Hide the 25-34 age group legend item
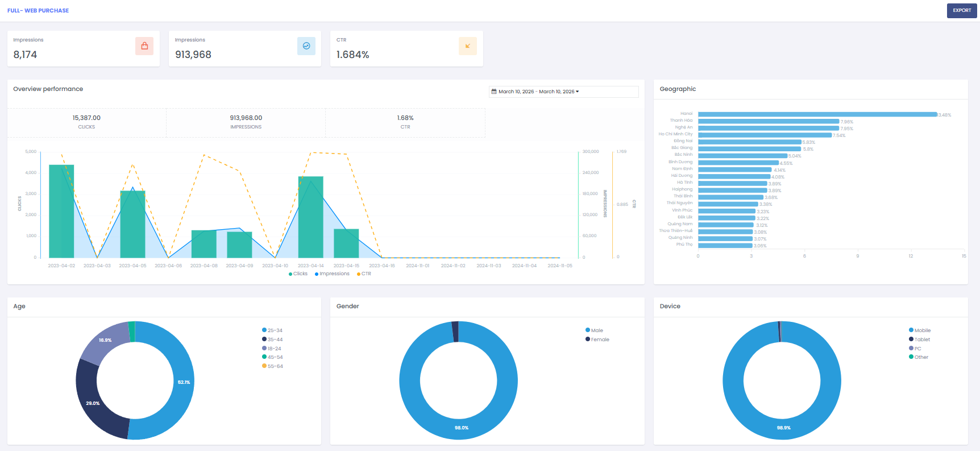This screenshot has height=451, width=980. coord(272,330)
